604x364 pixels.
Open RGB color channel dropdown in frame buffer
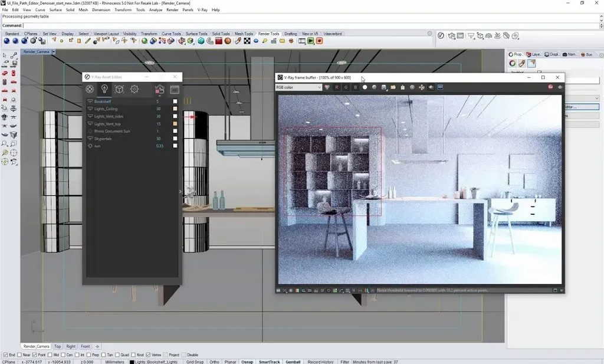point(298,87)
